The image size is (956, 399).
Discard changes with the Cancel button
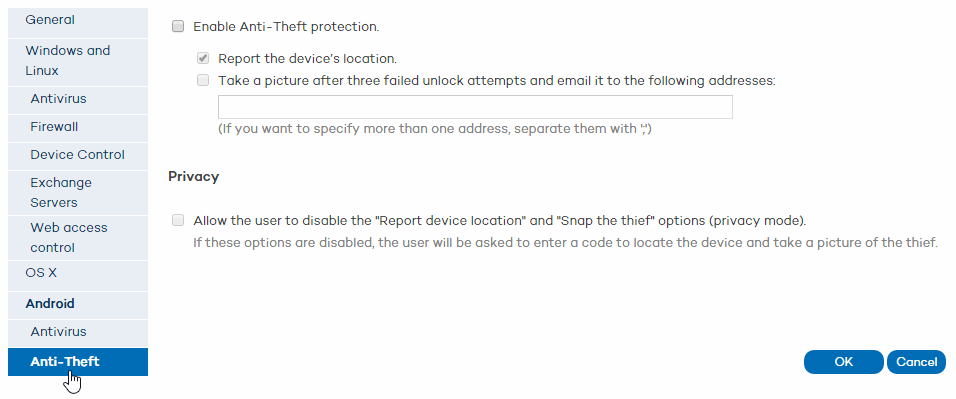click(x=916, y=362)
